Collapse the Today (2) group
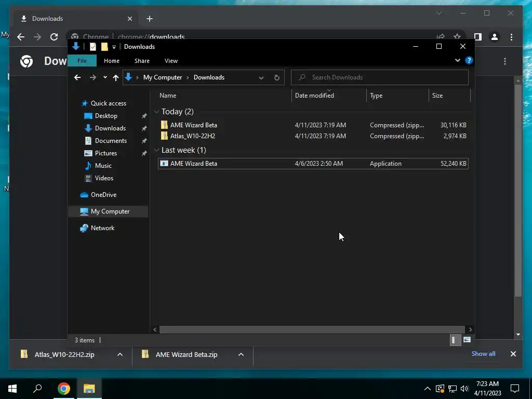532x399 pixels. coord(156,112)
